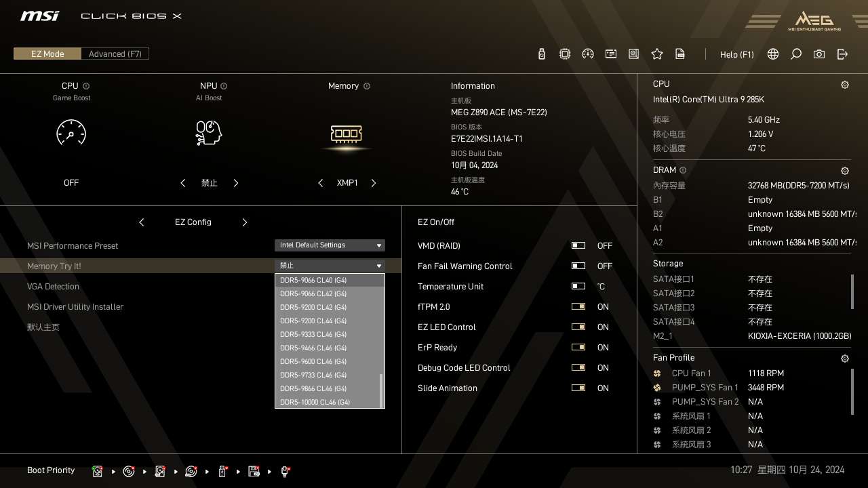Open Favorites star icon
The width and height of the screenshot is (868, 488).
pos(657,54)
